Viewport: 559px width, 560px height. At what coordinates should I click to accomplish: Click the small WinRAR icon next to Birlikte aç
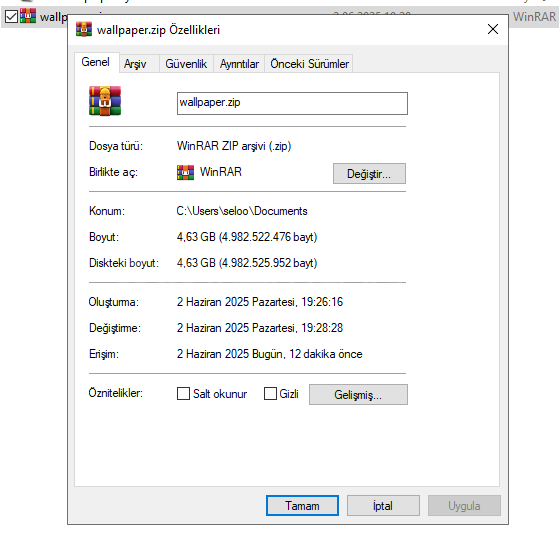(185, 172)
